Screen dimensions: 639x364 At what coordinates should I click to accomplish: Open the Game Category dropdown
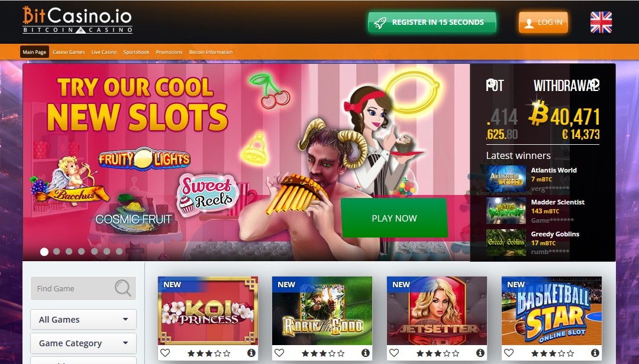pyautogui.click(x=83, y=343)
